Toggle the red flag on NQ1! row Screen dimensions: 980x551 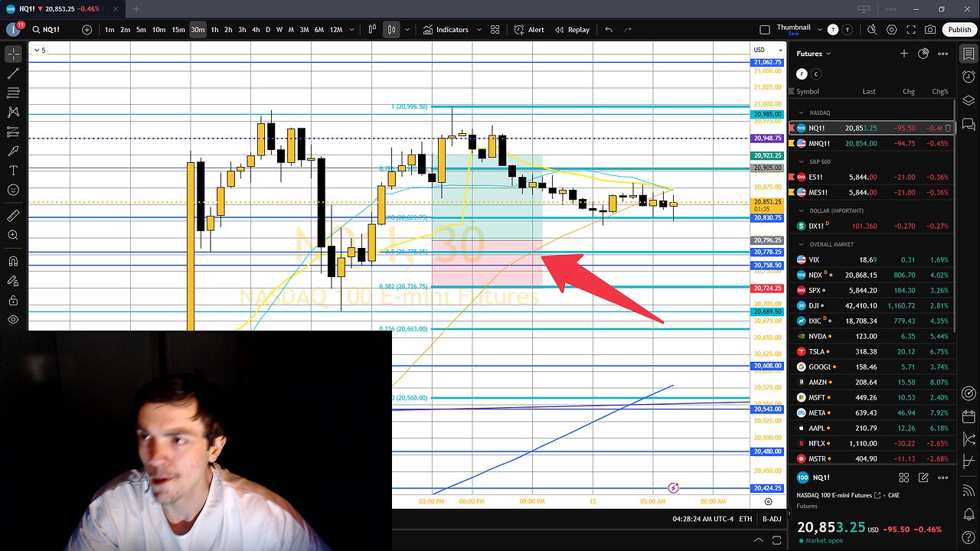[x=792, y=128]
